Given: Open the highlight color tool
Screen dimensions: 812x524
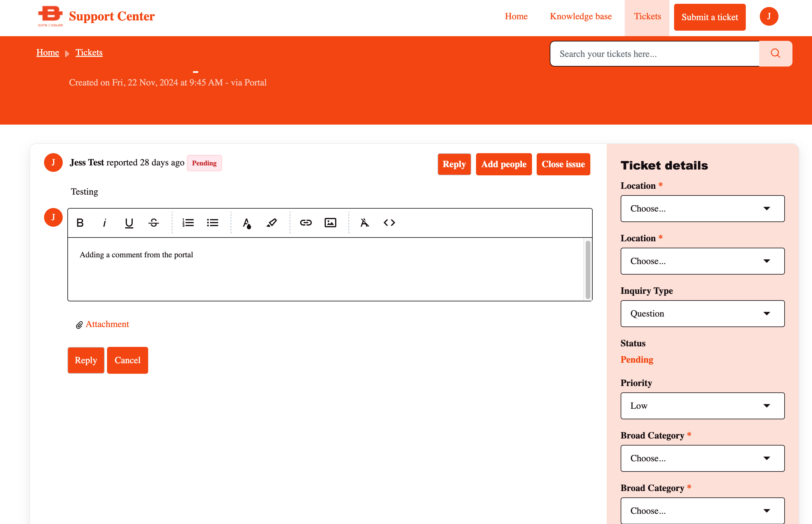Looking at the screenshot, I should coord(272,223).
